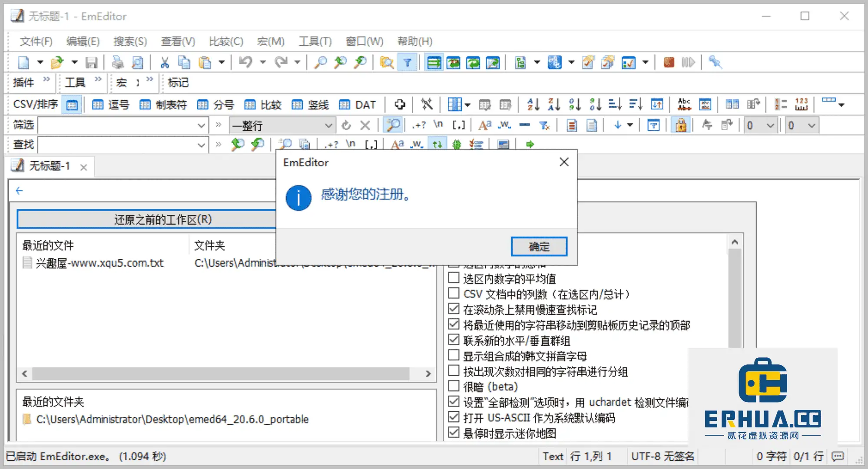The width and height of the screenshot is (868, 469).
Task: Switch to the 无标题-1 document tab
Action: [x=49, y=166]
